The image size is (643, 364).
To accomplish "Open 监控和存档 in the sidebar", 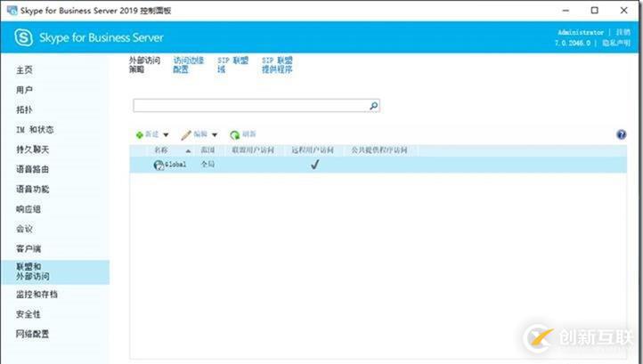I will tap(37, 295).
